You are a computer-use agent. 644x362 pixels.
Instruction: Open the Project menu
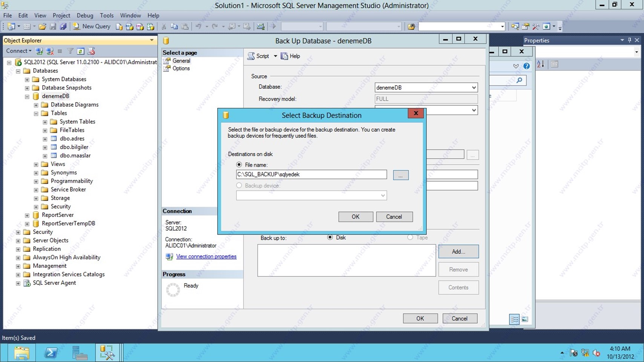(x=61, y=15)
